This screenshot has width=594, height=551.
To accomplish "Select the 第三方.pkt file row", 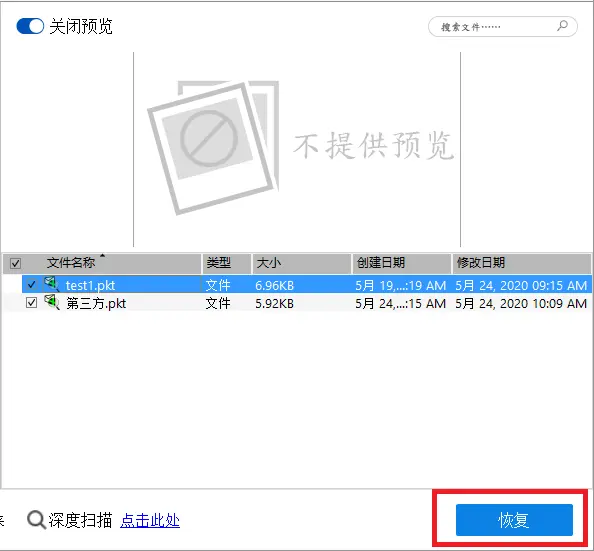I will (306, 302).
